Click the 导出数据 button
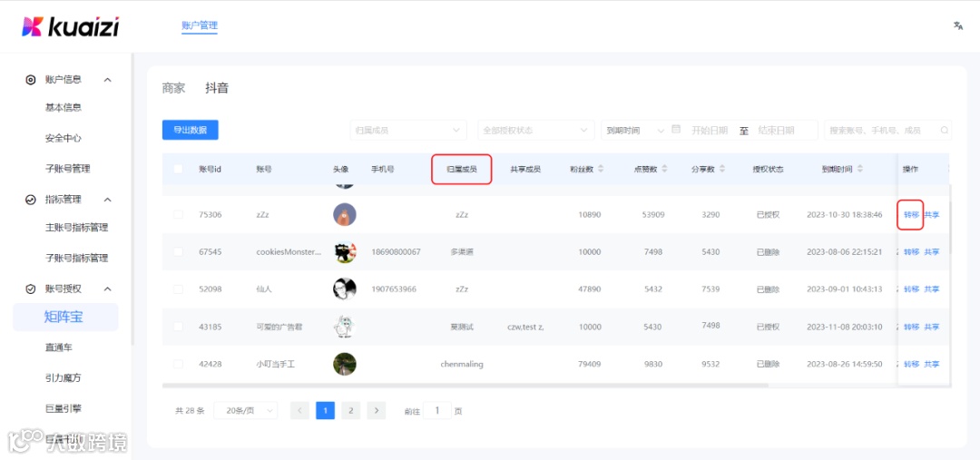The height and width of the screenshot is (460, 980). click(190, 130)
